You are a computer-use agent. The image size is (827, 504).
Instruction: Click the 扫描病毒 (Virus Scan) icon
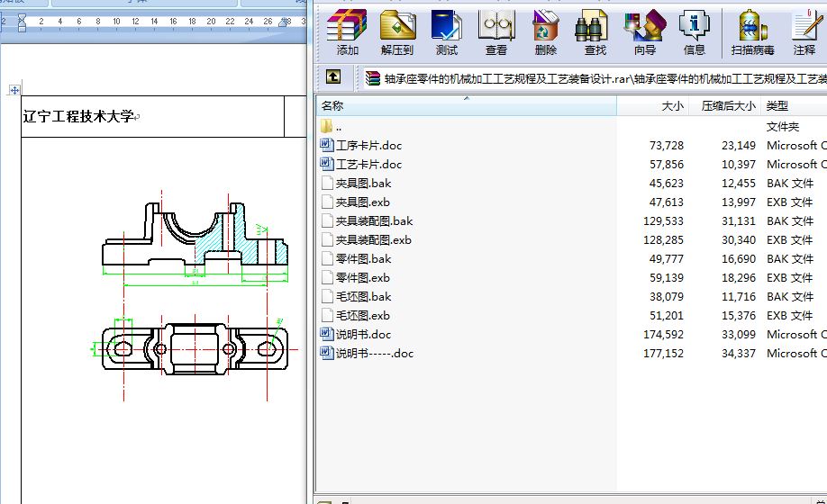752,31
